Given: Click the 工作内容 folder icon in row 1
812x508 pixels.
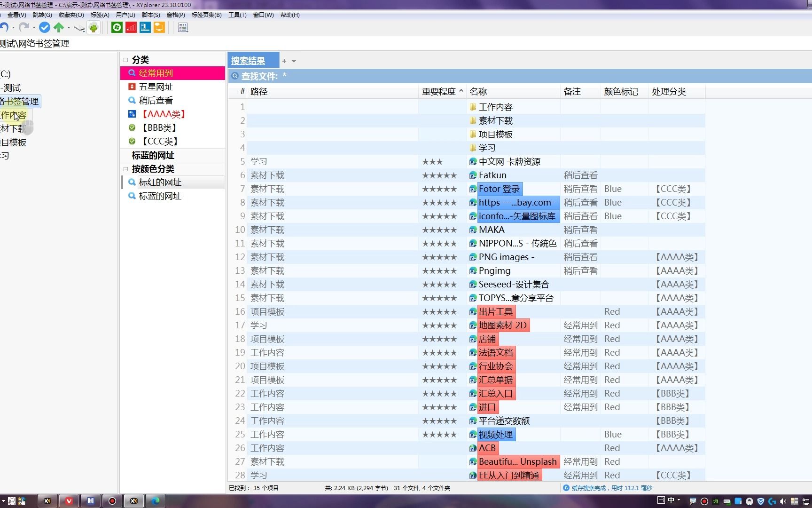Looking at the screenshot, I should click(x=473, y=107).
